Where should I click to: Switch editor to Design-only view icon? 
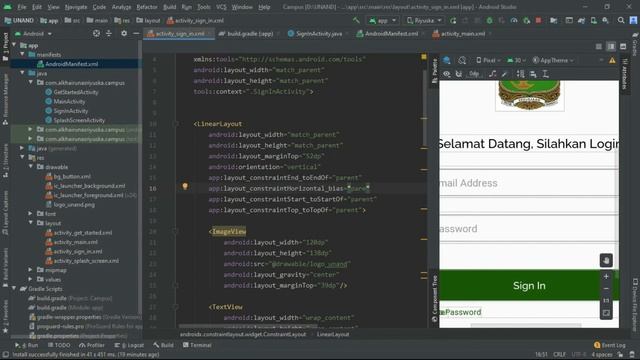point(623,47)
